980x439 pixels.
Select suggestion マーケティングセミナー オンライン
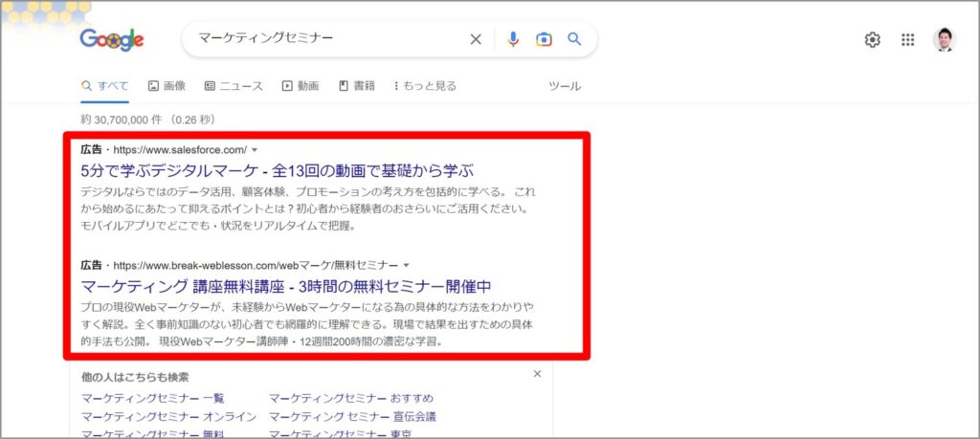(x=168, y=416)
